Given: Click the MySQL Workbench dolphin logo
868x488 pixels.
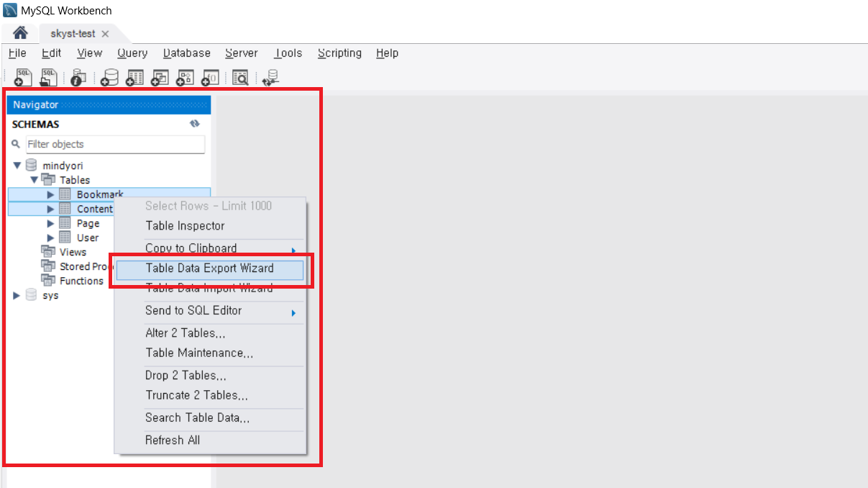Looking at the screenshot, I should click(11, 11).
